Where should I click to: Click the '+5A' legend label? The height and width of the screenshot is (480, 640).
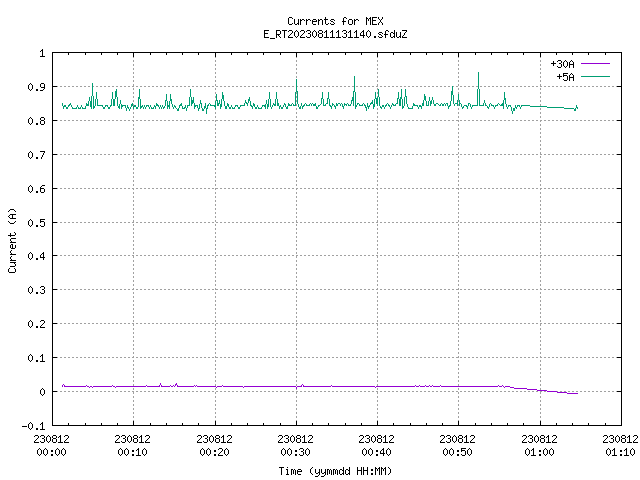click(565, 77)
